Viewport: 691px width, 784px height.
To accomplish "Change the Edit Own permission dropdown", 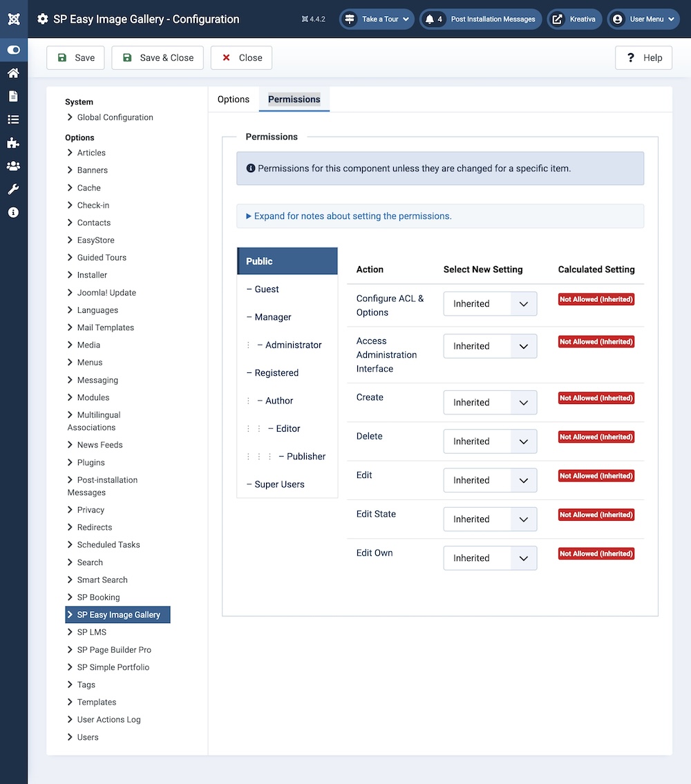I will 490,558.
